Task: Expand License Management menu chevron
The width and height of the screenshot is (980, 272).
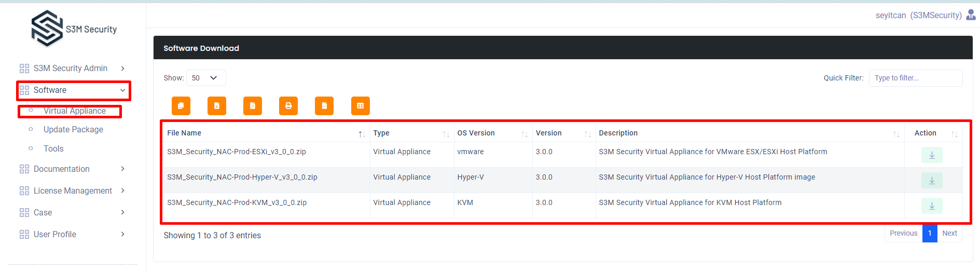Action: [x=123, y=191]
